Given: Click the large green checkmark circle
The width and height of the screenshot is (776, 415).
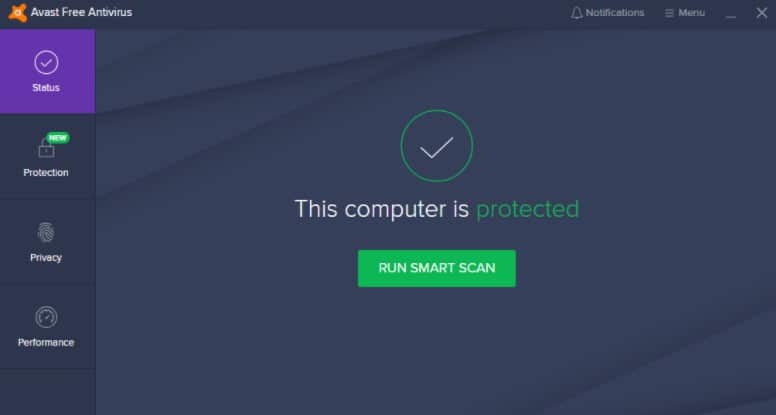Looking at the screenshot, I should 436,146.
